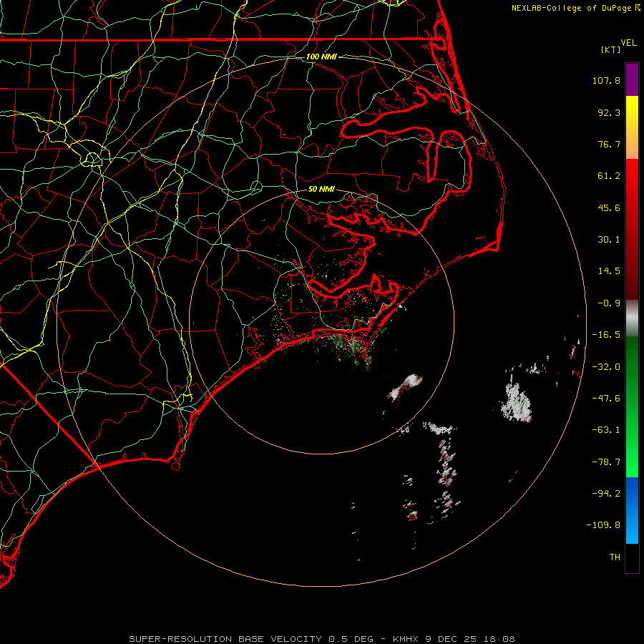Click the 76.7 legend value
The height and width of the screenshot is (644, 644).
point(609,144)
